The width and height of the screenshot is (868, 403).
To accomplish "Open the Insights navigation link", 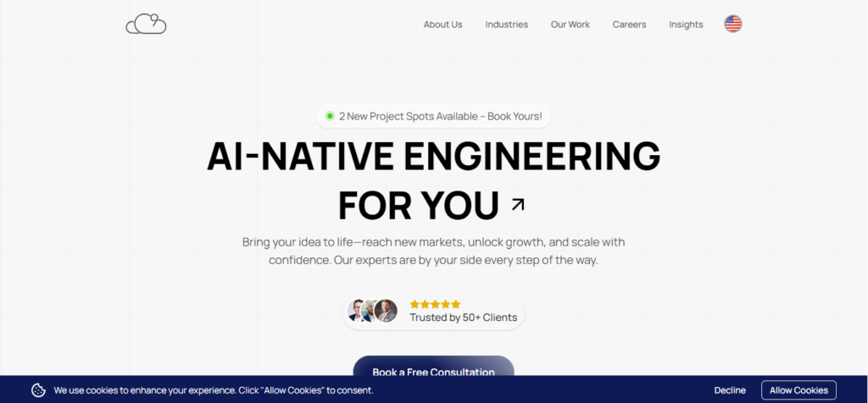I will (686, 25).
